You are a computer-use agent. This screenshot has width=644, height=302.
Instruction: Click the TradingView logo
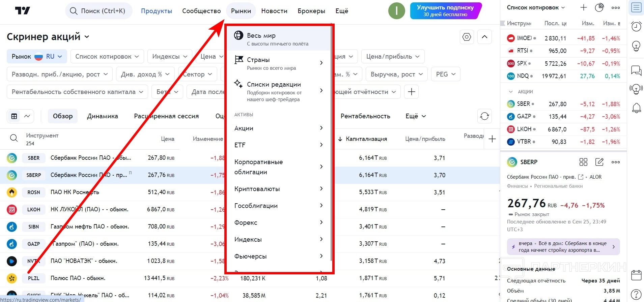pyautogui.click(x=23, y=11)
